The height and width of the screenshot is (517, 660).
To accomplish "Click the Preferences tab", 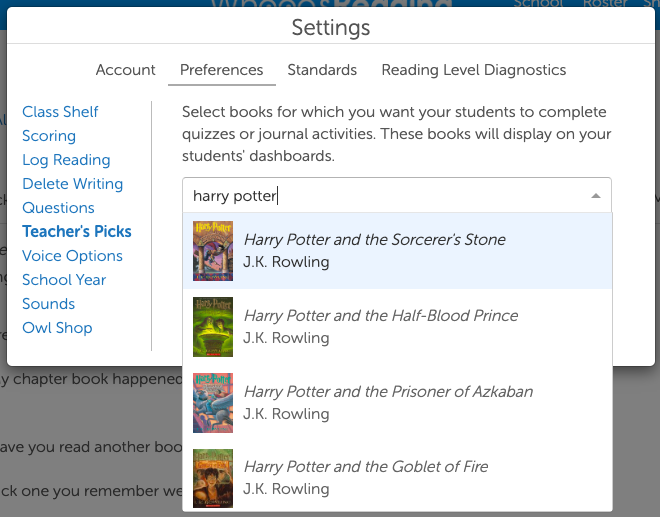I will (x=222, y=70).
